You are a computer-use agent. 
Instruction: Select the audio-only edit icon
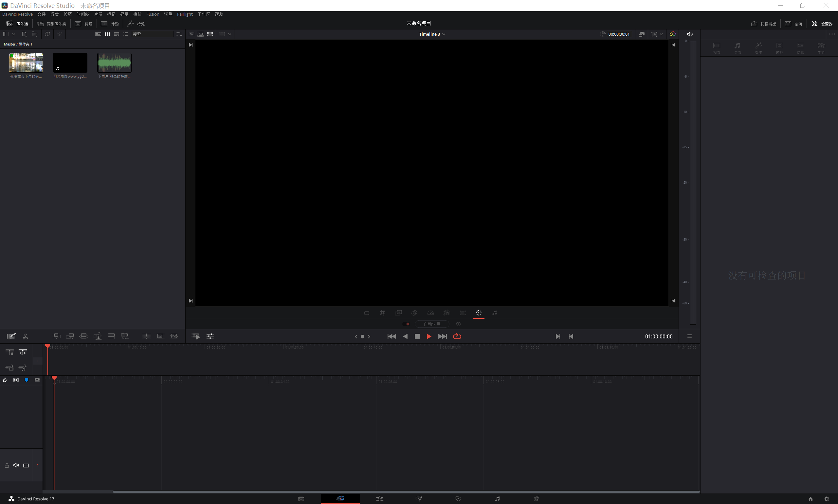click(22, 368)
